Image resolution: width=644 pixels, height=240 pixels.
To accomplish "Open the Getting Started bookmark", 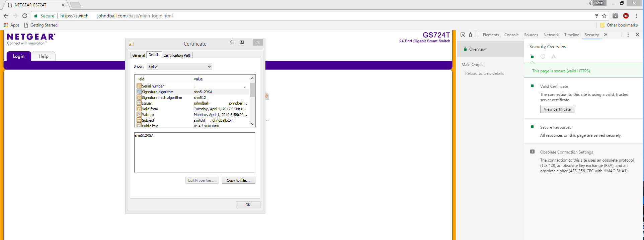I will click(x=41, y=25).
